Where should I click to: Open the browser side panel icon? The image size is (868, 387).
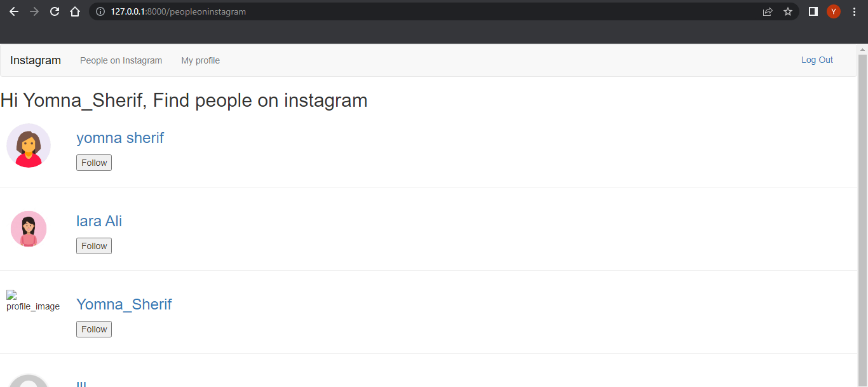[813, 11]
